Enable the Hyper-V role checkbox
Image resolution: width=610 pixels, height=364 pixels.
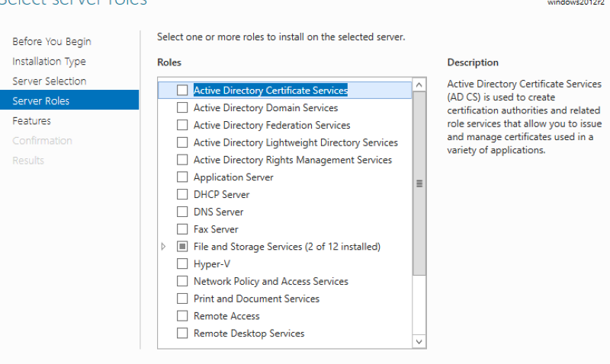[x=182, y=263]
